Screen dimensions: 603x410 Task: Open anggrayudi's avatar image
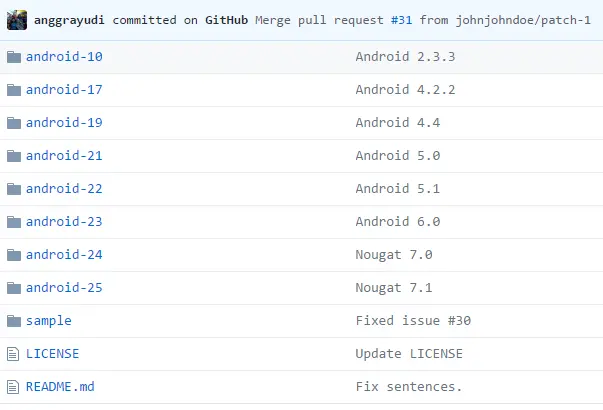17,20
